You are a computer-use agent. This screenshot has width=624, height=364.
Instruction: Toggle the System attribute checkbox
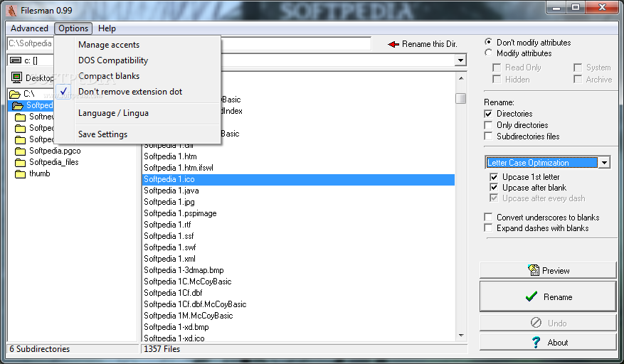[578, 68]
